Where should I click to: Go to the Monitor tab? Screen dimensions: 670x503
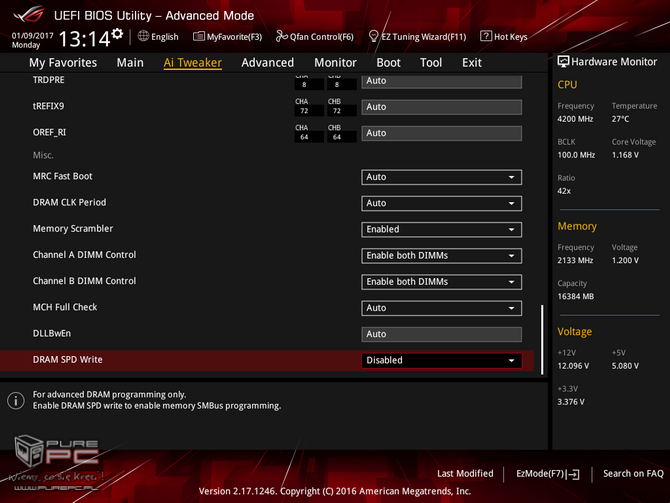[x=335, y=63]
